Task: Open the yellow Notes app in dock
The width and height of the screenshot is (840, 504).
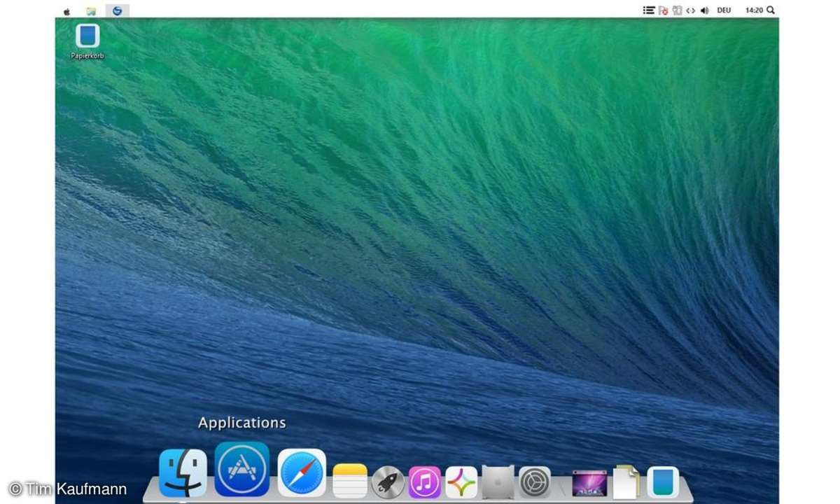Action: coord(350,481)
